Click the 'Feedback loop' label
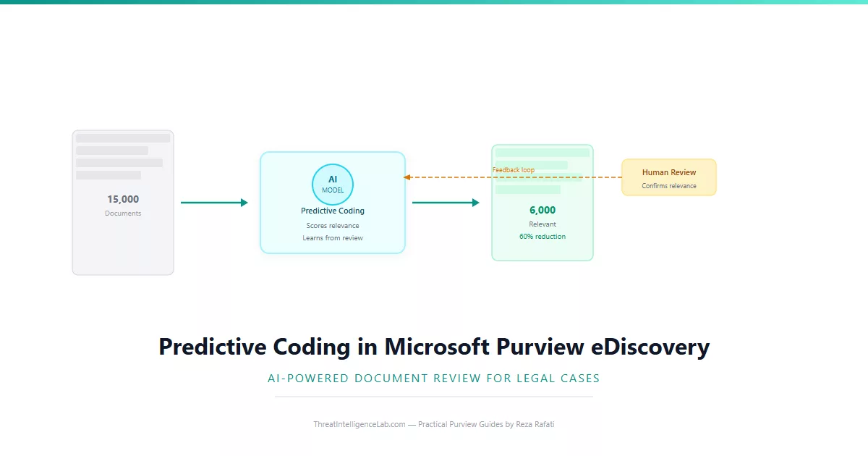The image size is (868, 456). tap(514, 170)
